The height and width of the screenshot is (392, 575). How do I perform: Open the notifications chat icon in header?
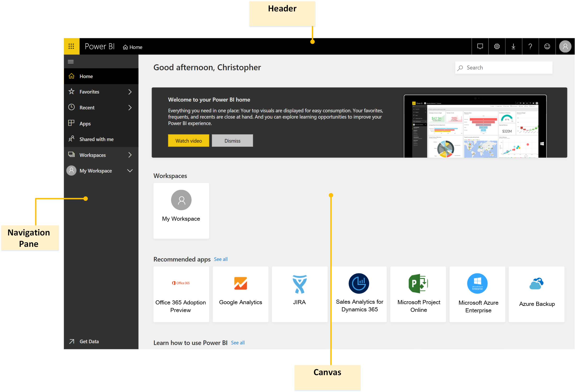(x=480, y=46)
